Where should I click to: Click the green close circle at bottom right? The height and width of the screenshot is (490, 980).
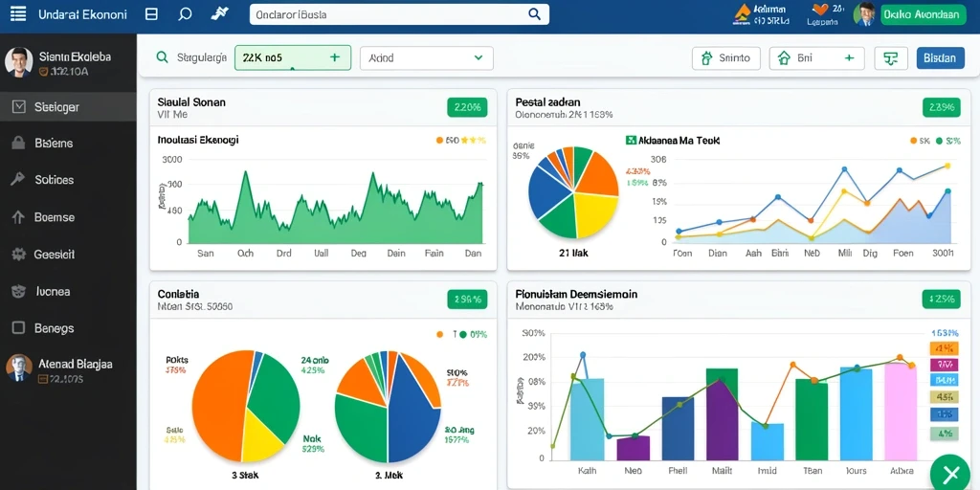[950, 473]
